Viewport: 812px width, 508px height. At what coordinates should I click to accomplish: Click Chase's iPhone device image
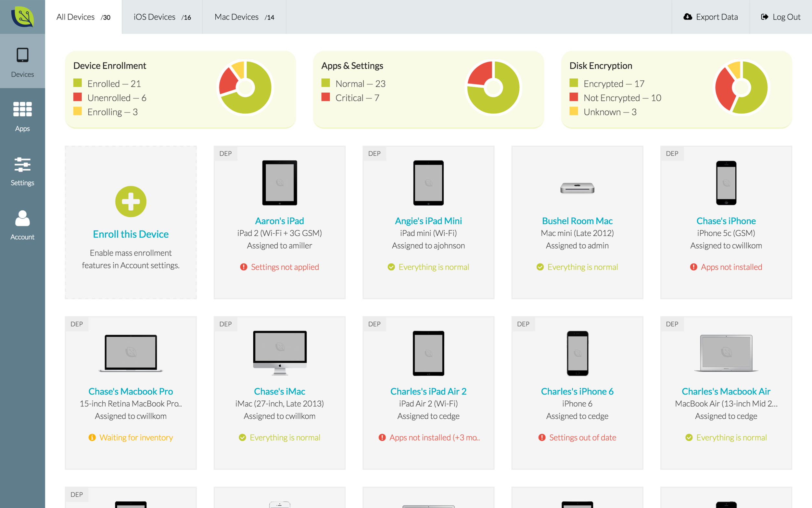coord(726,183)
